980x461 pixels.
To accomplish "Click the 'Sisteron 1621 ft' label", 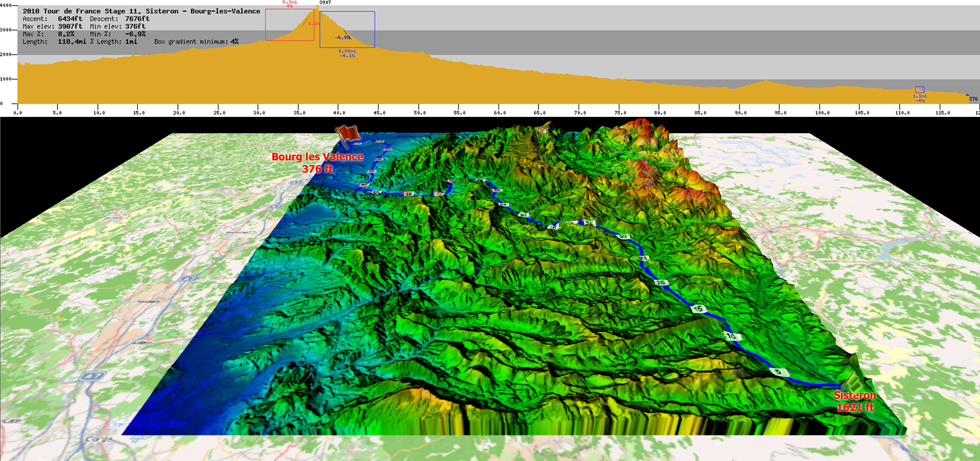I will click(855, 401).
